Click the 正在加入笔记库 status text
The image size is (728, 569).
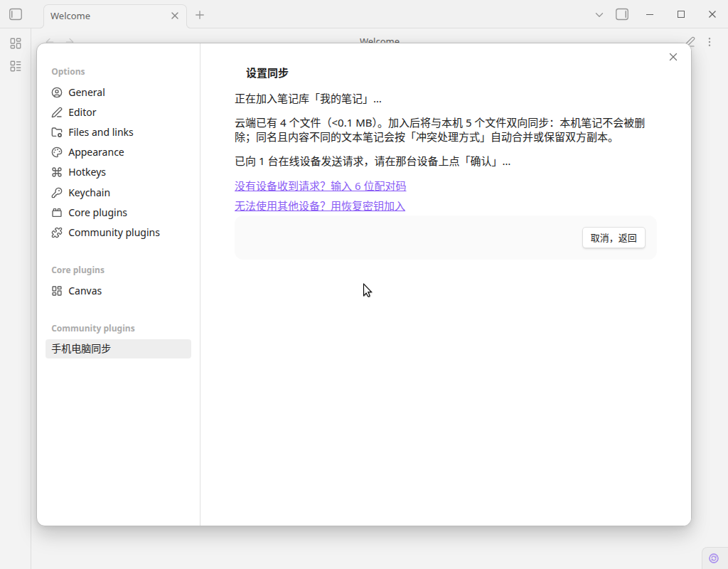309,99
